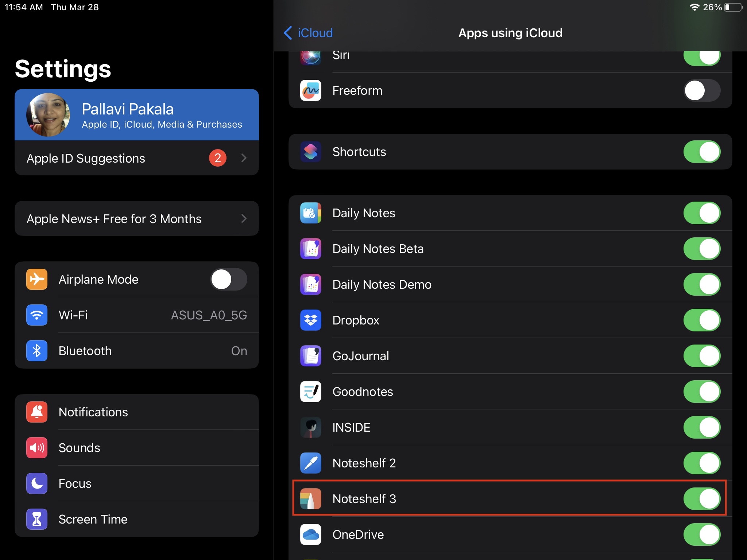
Task: Tap the Bluetooth settings icon
Action: (x=37, y=351)
